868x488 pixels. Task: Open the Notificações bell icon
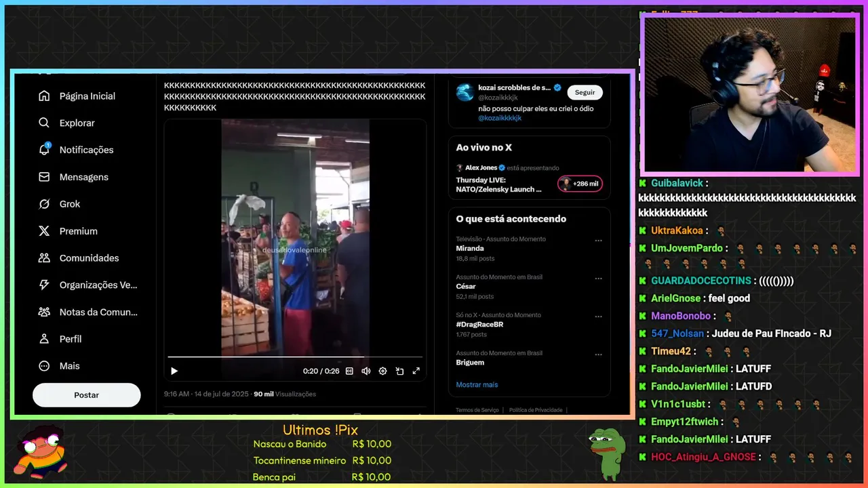click(x=44, y=150)
